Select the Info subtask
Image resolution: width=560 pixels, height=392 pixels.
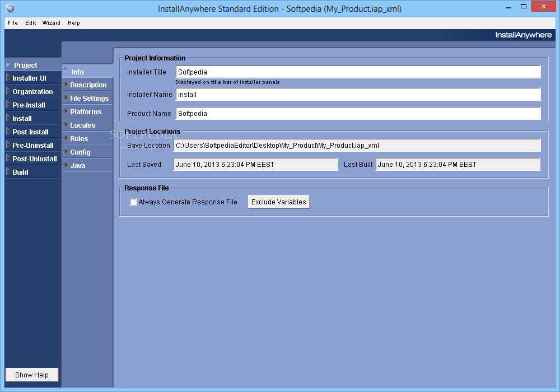(87, 72)
